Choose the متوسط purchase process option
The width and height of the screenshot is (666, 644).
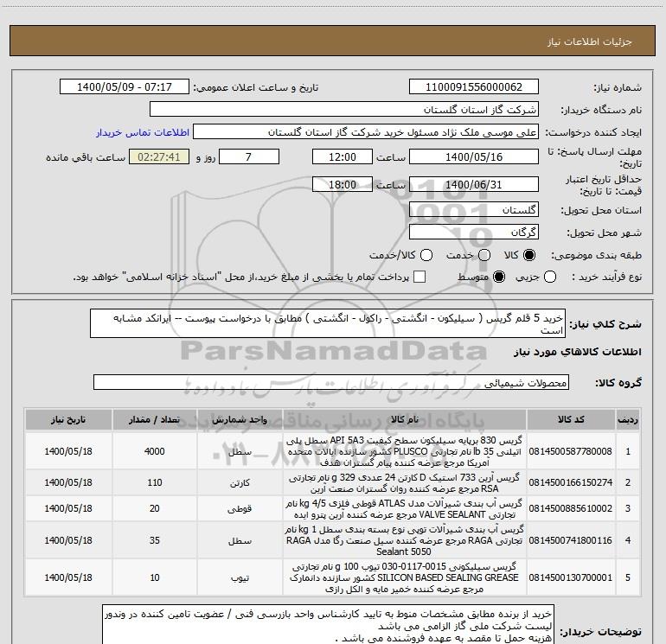[499, 277]
